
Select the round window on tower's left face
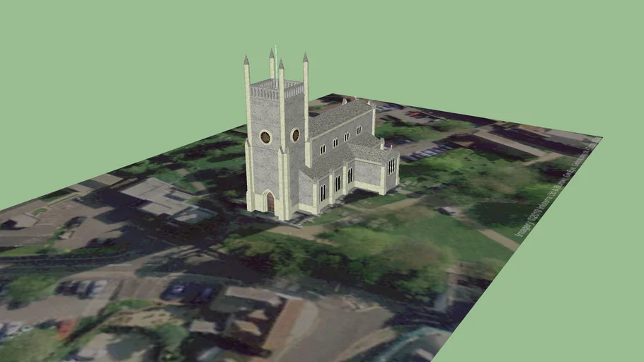coord(265,137)
